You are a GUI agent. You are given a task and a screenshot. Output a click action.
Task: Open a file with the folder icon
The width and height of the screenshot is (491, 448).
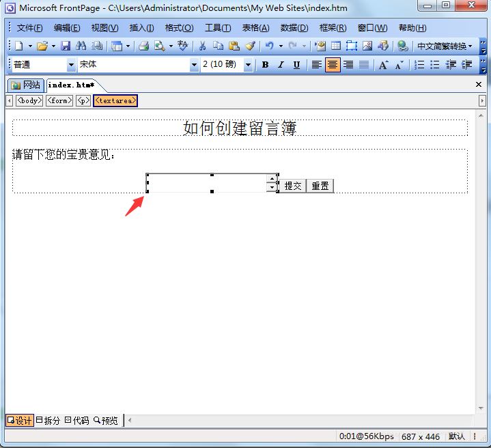point(42,46)
